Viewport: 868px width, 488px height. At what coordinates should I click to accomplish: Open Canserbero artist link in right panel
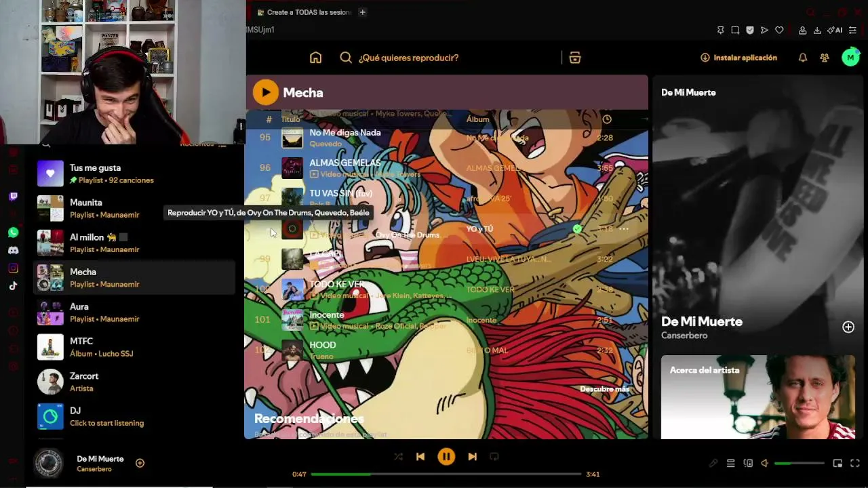point(684,335)
